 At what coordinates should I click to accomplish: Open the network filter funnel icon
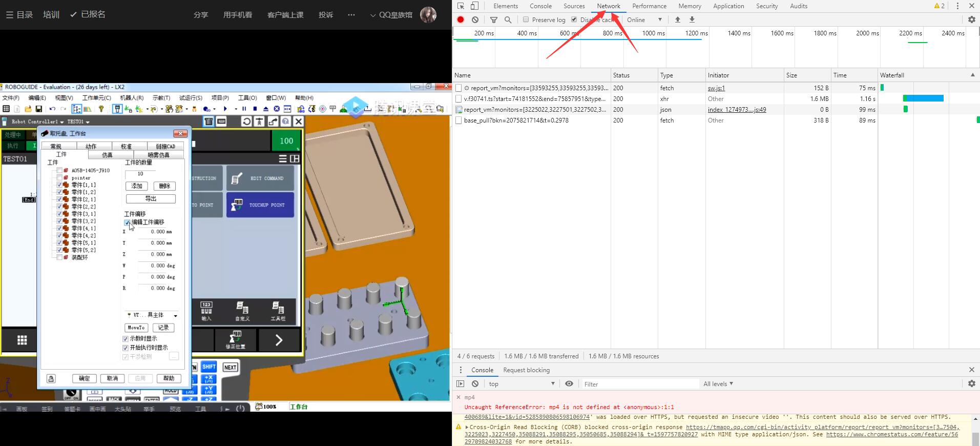[x=494, y=19]
